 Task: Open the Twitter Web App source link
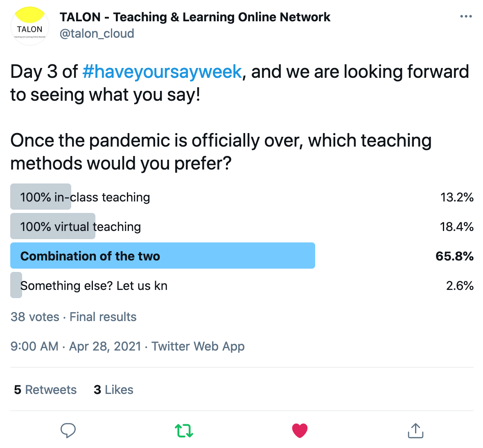pyautogui.click(x=198, y=346)
